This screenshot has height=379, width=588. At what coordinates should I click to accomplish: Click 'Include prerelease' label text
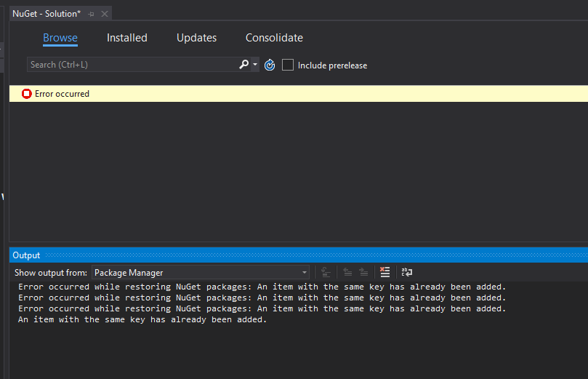pos(332,65)
